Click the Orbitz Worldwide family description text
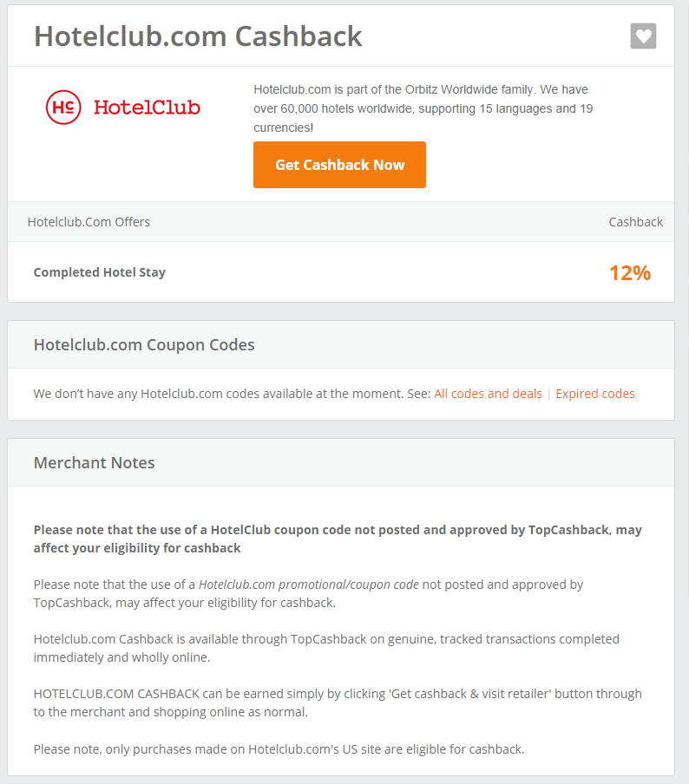689x784 pixels. [x=423, y=108]
